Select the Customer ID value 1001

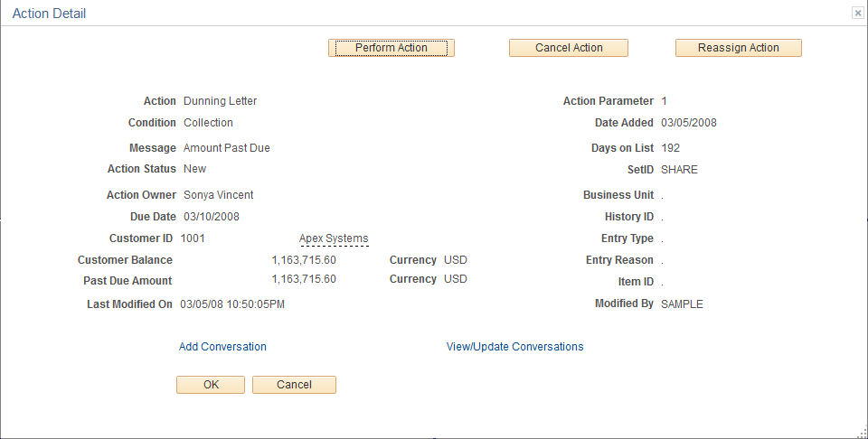[193, 238]
